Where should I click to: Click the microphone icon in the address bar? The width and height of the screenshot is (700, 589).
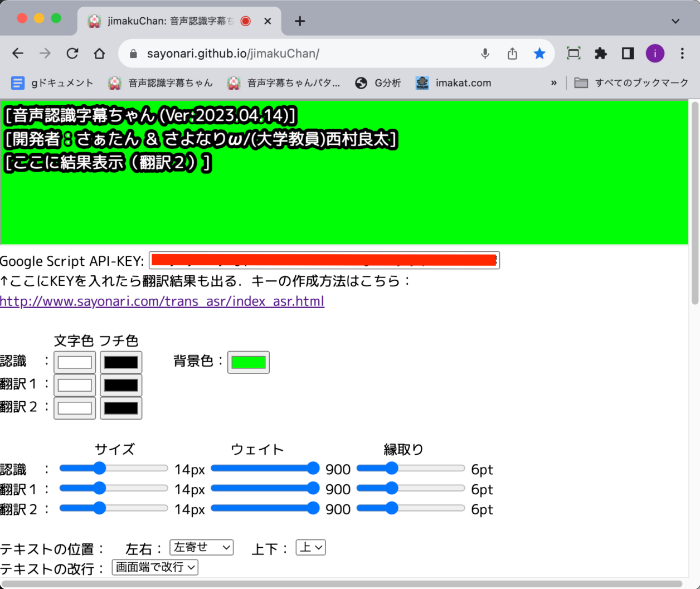[x=485, y=53]
